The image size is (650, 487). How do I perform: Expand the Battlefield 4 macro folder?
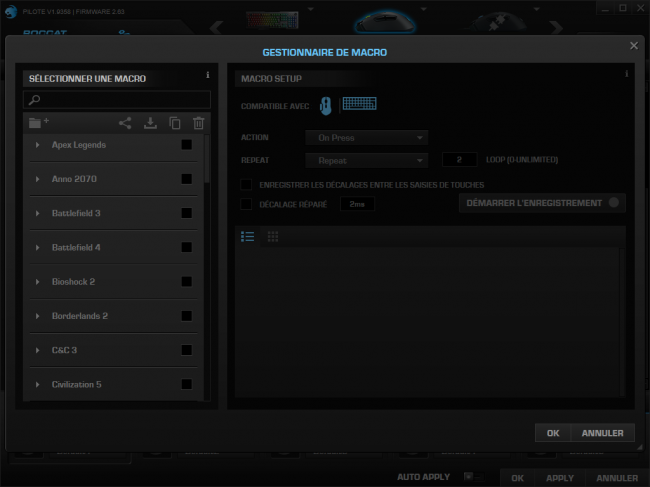coord(37,247)
